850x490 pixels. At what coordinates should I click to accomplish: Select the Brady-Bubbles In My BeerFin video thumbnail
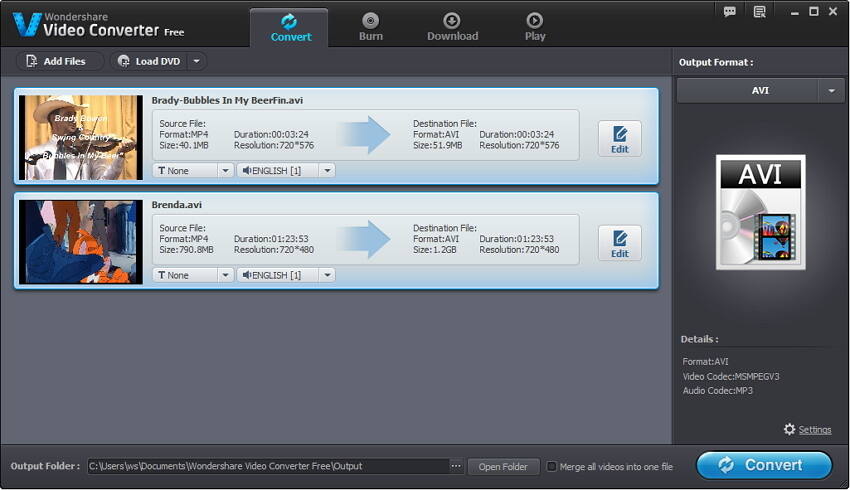coord(81,138)
